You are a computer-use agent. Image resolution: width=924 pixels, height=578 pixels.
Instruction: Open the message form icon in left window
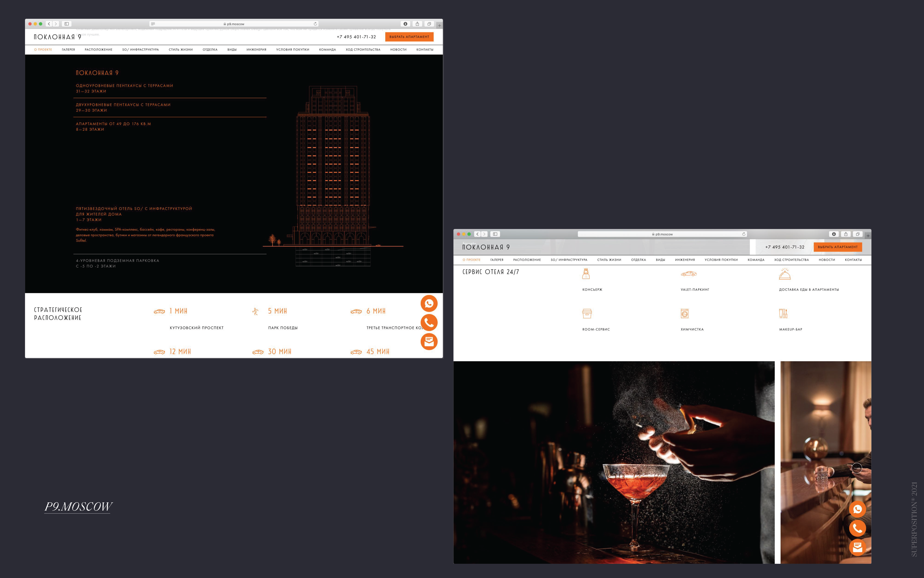pos(429,342)
